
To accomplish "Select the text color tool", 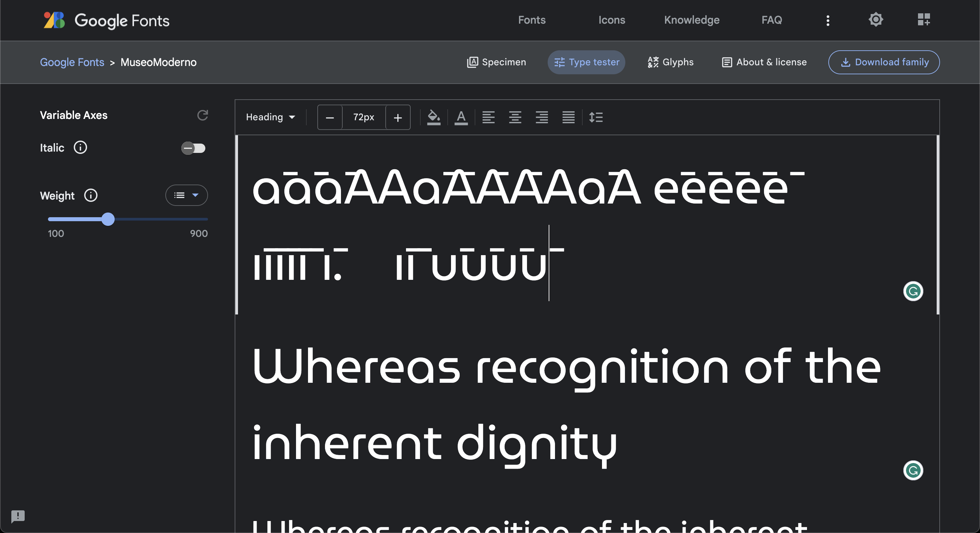I will point(461,117).
